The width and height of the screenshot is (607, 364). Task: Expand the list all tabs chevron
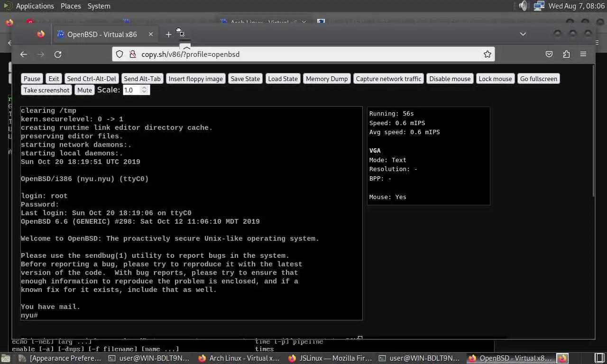pos(523,34)
